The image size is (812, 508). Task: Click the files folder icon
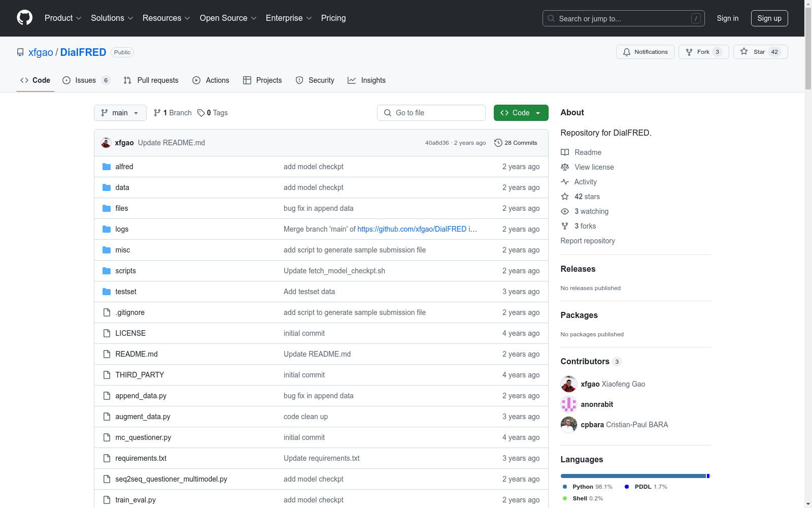tap(107, 208)
